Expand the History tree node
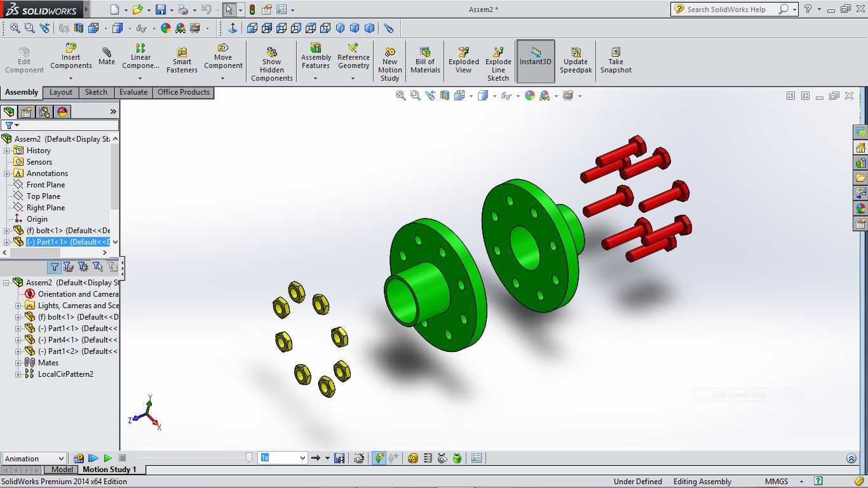 [7, 151]
